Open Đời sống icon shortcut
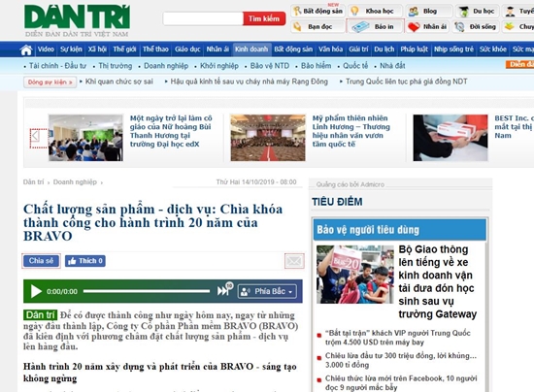This screenshot has height=392, width=534. point(476,26)
